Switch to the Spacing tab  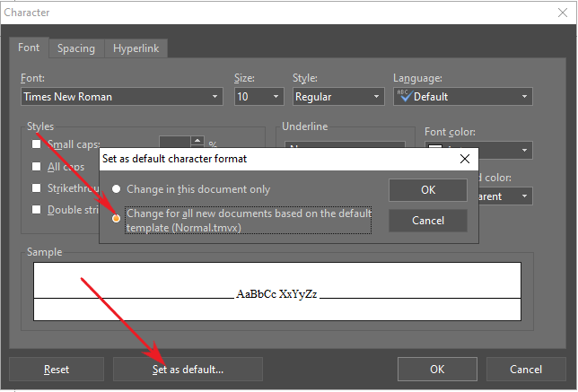[x=76, y=48]
